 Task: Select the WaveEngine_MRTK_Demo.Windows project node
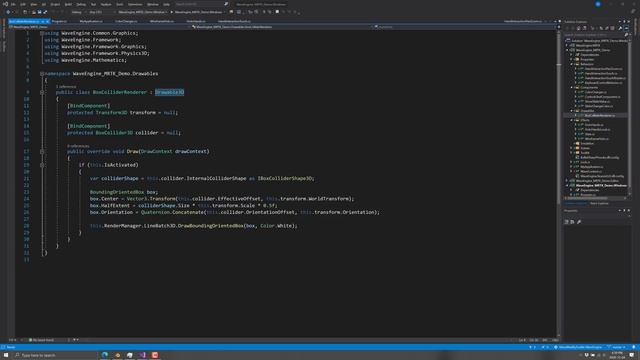(601, 185)
